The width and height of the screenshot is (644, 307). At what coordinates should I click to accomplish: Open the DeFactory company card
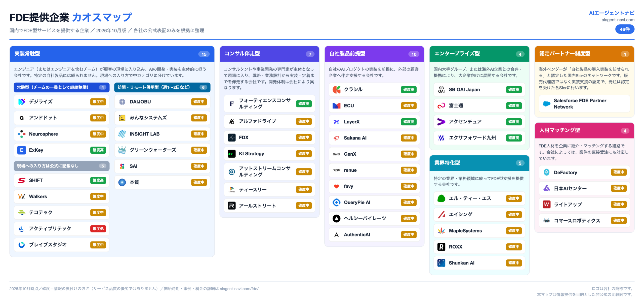(x=584, y=172)
